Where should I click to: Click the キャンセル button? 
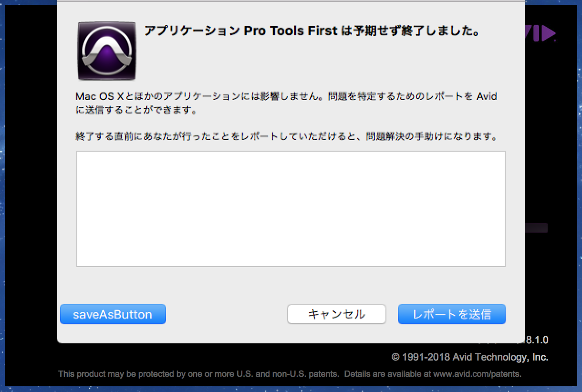click(x=337, y=314)
